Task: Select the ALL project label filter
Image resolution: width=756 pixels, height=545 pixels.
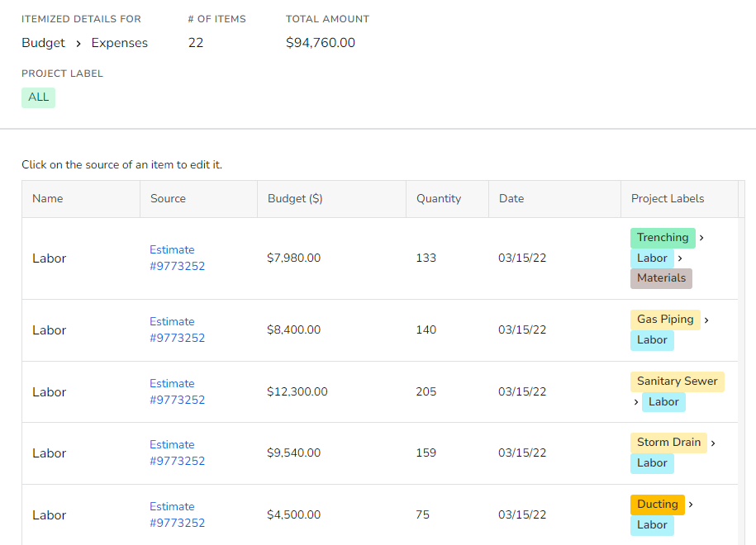Action: (x=38, y=97)
